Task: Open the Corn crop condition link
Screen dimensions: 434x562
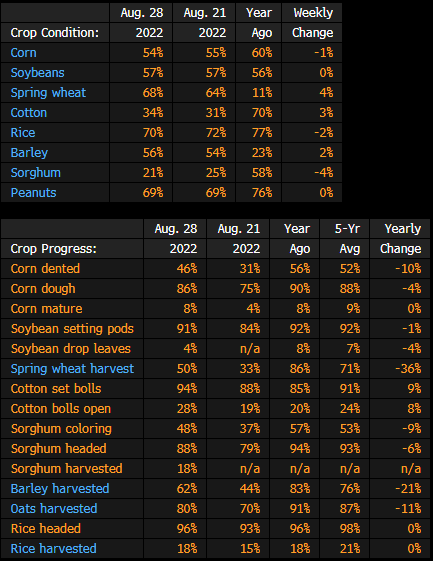Action: click(x=23, y=53)
